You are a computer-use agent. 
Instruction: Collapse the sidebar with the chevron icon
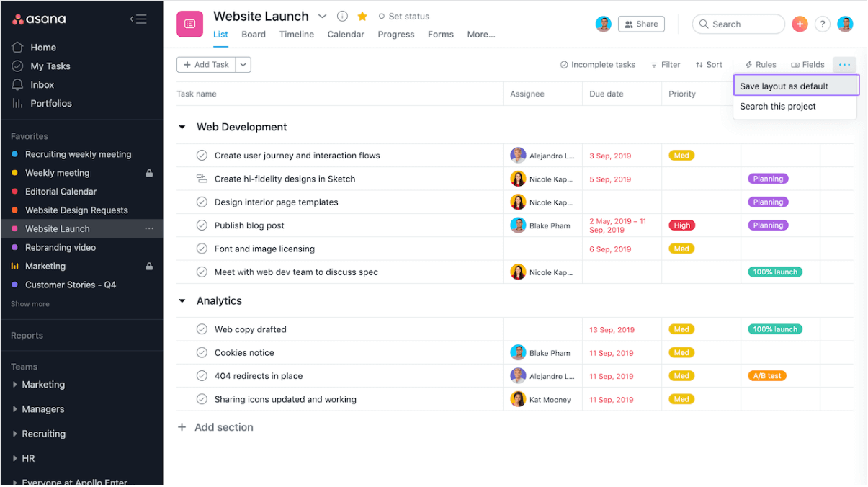point(137,19)
